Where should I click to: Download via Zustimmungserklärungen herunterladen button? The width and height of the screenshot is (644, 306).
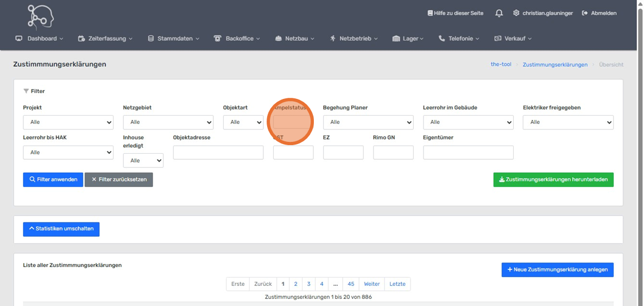point(553,179)
